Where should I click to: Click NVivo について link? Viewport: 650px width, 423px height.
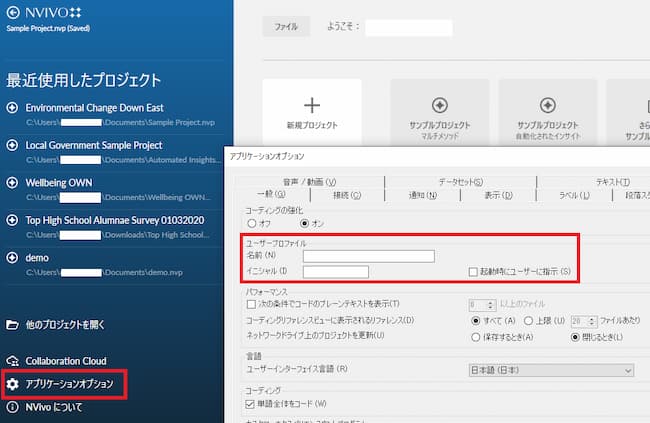pyautogui.click(x=54, y=407)
